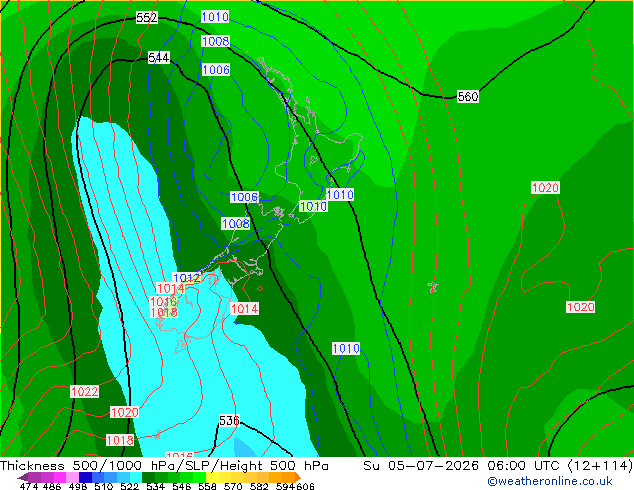Viewport: 634px width, 490px height.
Task: Pick the darkest green legend swatch above 534
Action: (x=148, y=477)
